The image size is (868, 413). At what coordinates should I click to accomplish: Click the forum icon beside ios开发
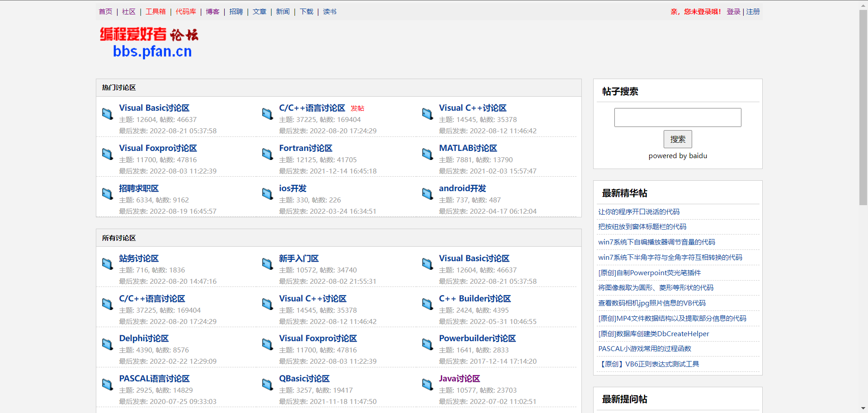268,194
